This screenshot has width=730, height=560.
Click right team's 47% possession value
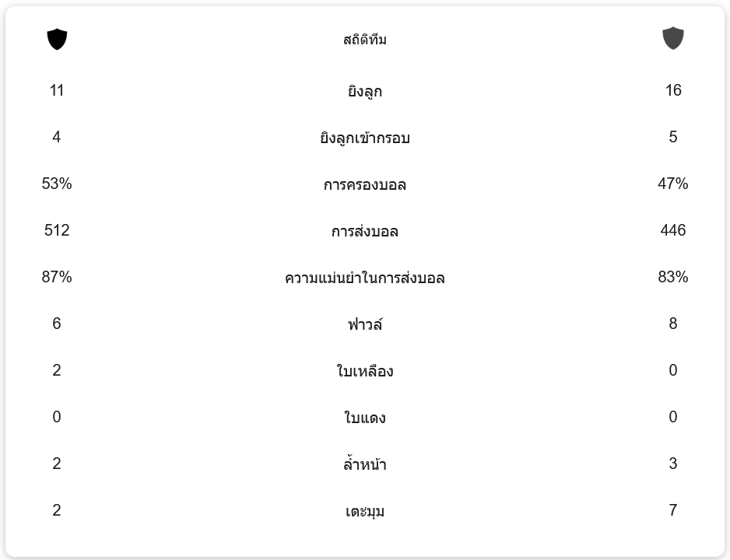(673, 184)
